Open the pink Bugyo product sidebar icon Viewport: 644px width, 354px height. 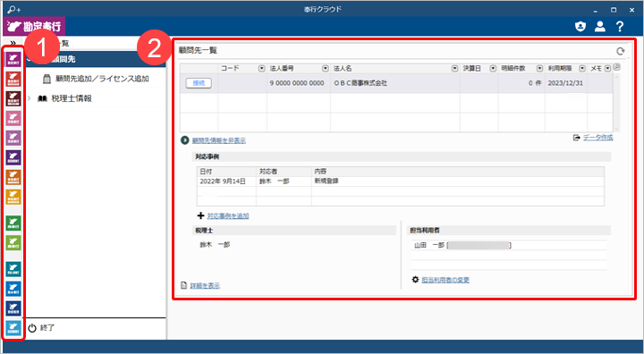pos(14,118)
